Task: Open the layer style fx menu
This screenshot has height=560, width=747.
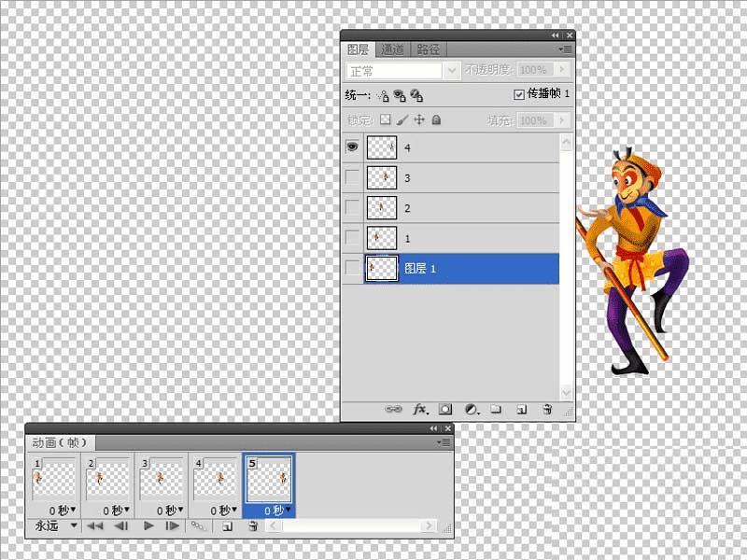Action: [420, 409]
